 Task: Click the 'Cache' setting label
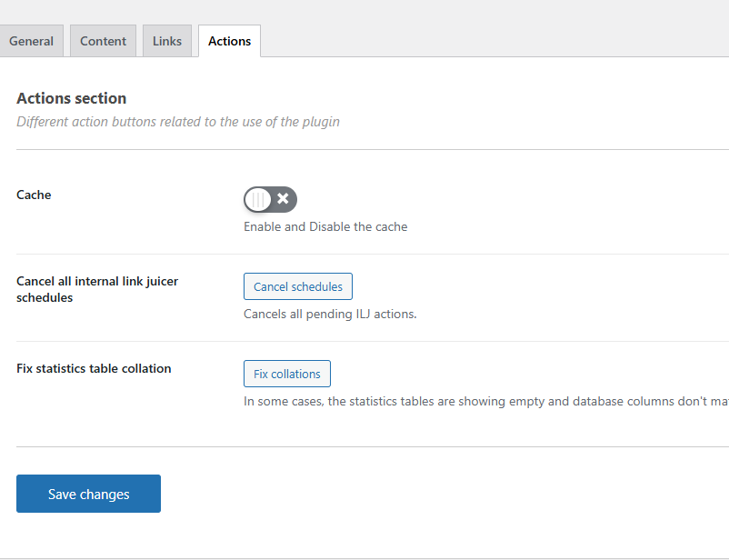[34, 195]
